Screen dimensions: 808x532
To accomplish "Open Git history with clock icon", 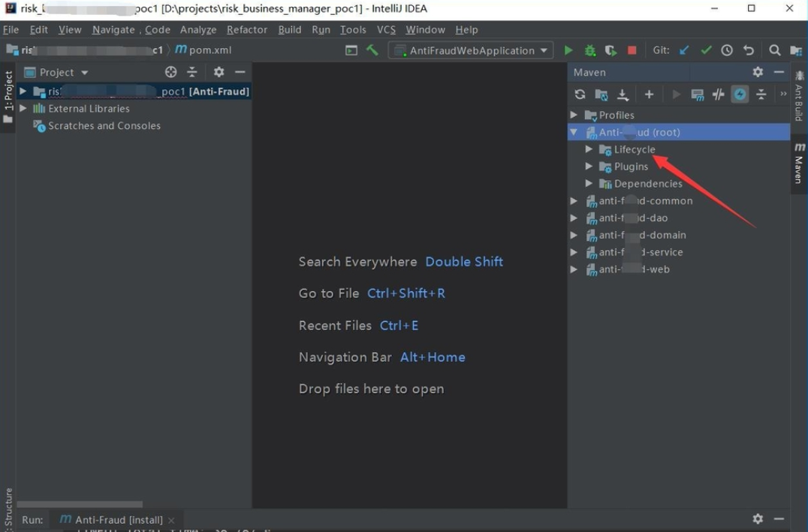I will (x=727, y=50).
